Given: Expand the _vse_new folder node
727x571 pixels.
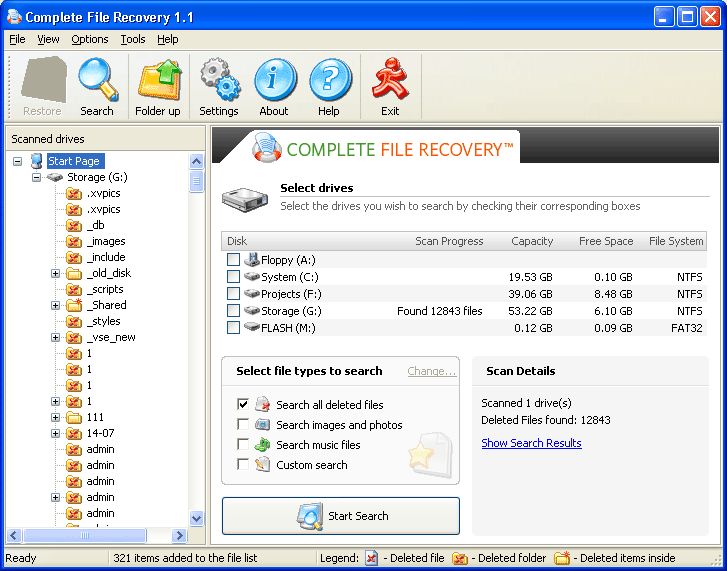Looking at the screenshot, I should click(x=55, y=337).
